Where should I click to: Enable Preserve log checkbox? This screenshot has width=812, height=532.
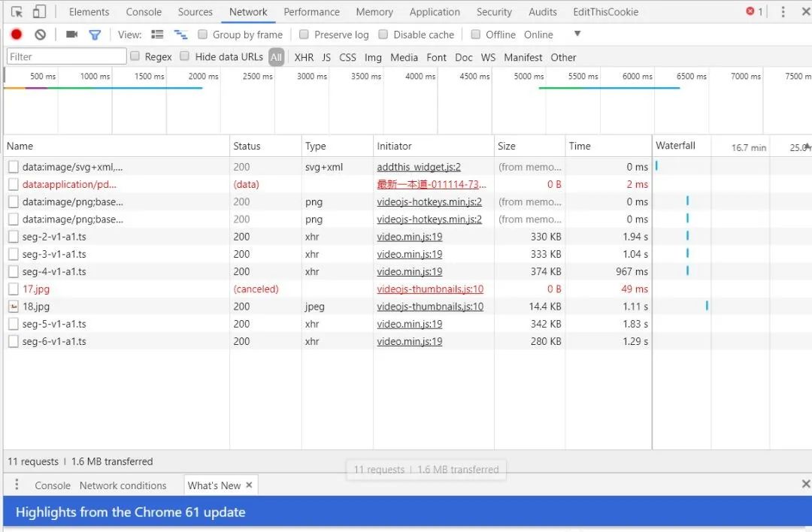304,34
